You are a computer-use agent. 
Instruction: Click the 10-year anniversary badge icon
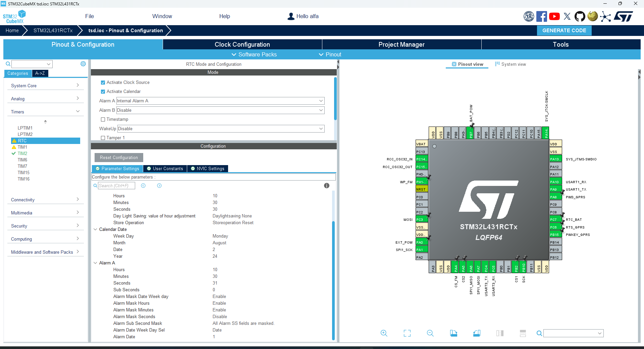click(x=529, y=16)
